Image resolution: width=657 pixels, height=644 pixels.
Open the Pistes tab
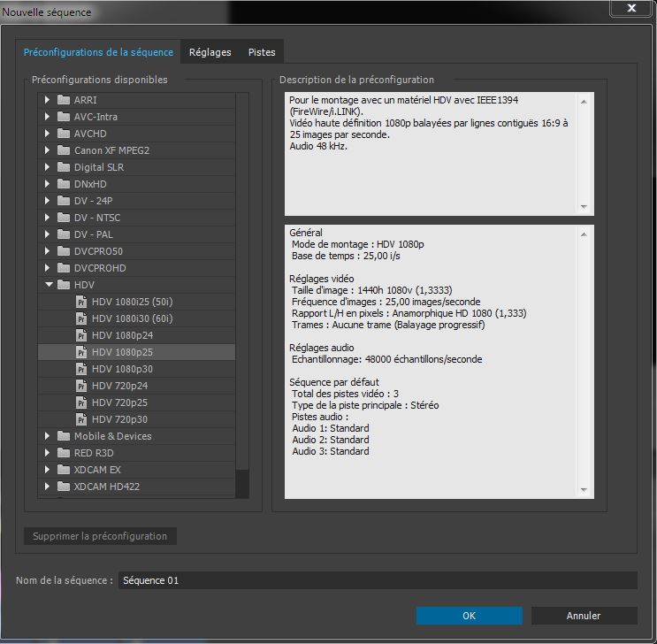point(262,52)
